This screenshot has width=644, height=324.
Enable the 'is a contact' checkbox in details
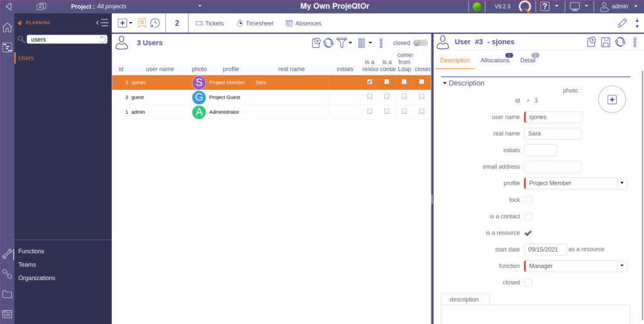click(x=528, y=216)
